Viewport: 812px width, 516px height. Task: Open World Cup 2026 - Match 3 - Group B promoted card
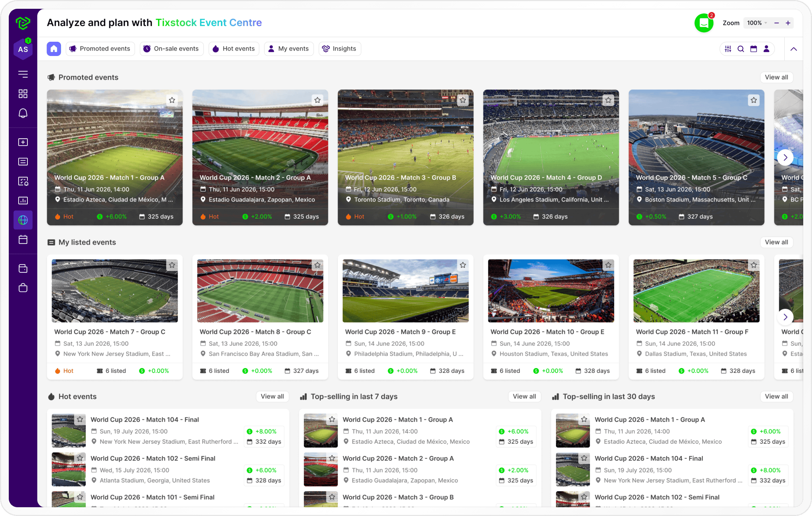click(405, 157)
